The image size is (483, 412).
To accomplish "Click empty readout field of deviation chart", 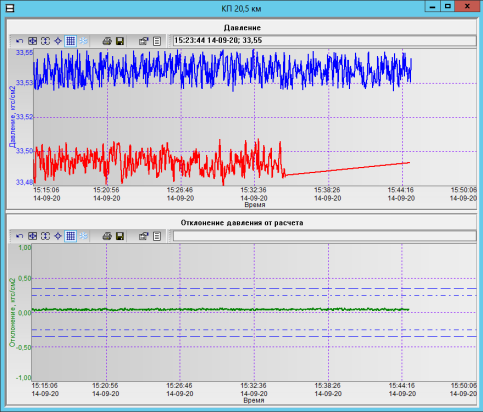I will tap(325, 236).
